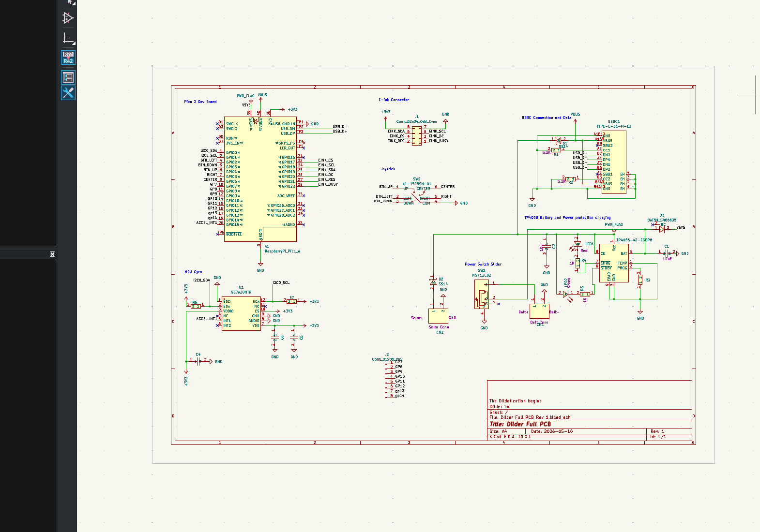Toggle the hierarchy navigator panel icon
Image resolution: width=760 pixels, height=532 pixels.
(68, 77)
